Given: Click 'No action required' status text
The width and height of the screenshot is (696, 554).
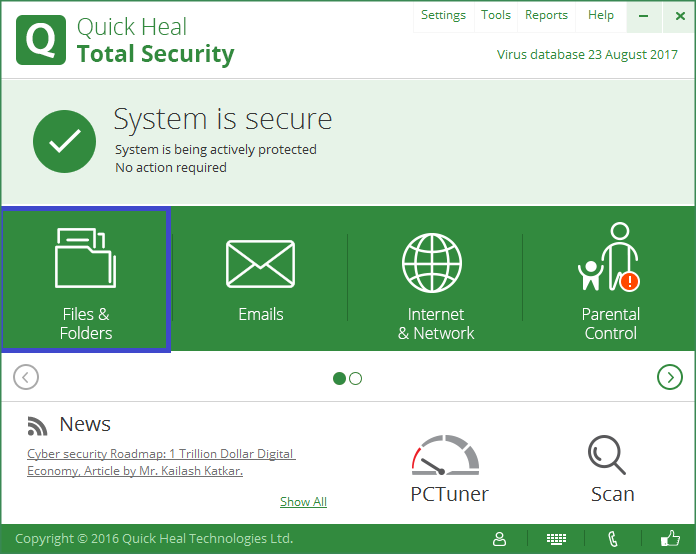Looking at the screenshot, I should pos(171,168).
